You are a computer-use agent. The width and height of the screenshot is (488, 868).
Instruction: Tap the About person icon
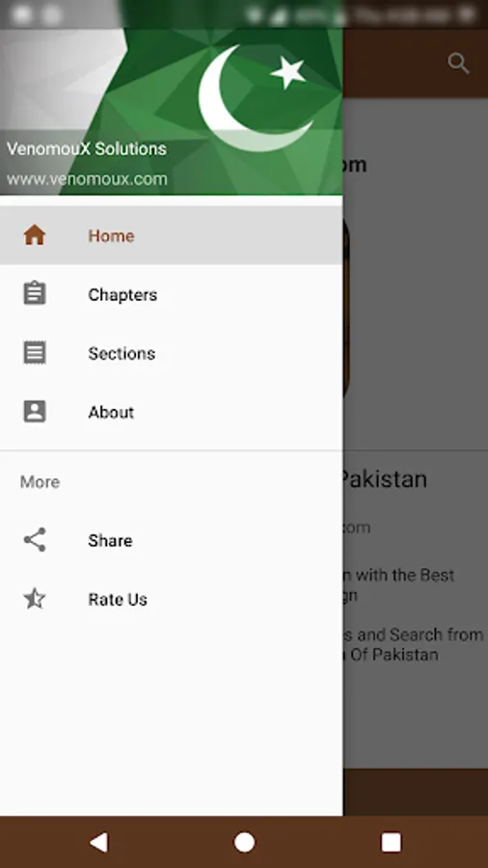(x=35, y=411)
